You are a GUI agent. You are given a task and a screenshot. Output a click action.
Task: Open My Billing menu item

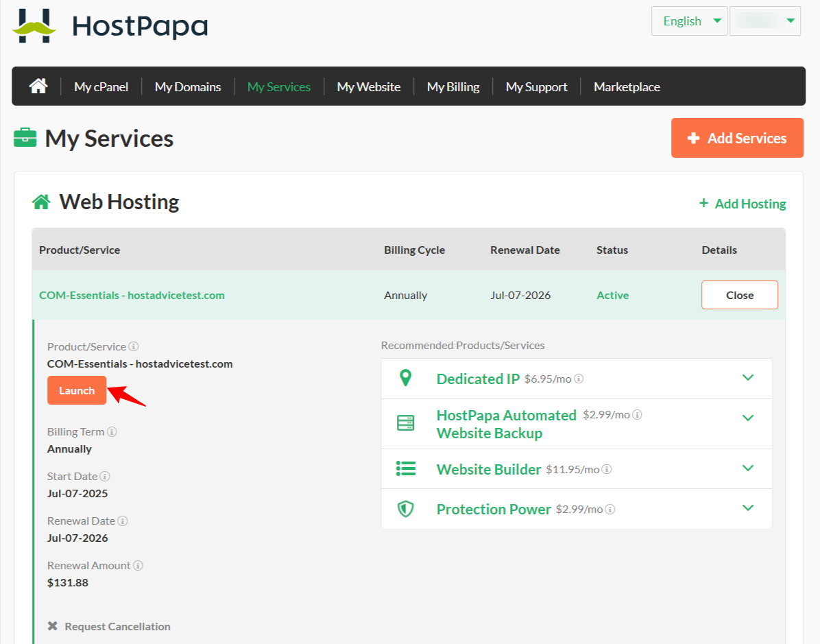tap(453, 87)
